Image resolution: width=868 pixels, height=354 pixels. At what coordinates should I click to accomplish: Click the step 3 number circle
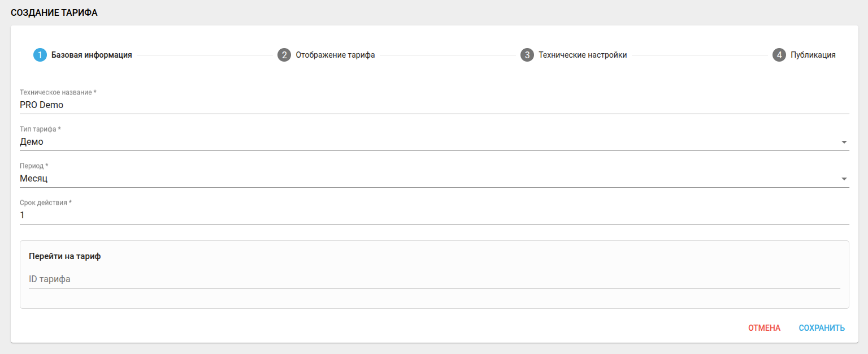pyautogui.click(x=527, y=55)
